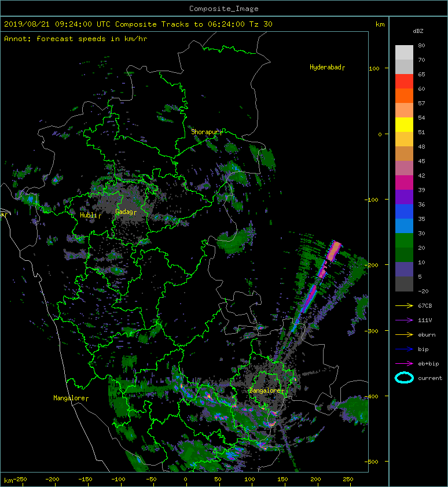Click the cyan current-position ellipse in legend

point(404,378)
